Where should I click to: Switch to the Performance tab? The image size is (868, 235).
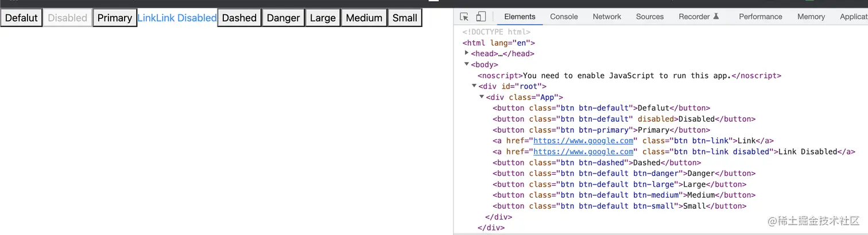click(x=761, y=17)
